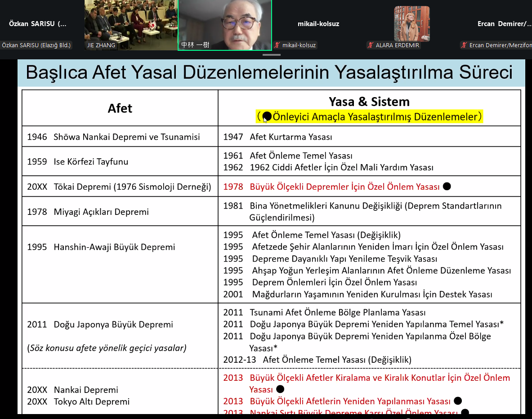Click the black dot after the 1978 law
This screenshot has height=419, width=532.
pyautogui.click(x=447, y=187)
